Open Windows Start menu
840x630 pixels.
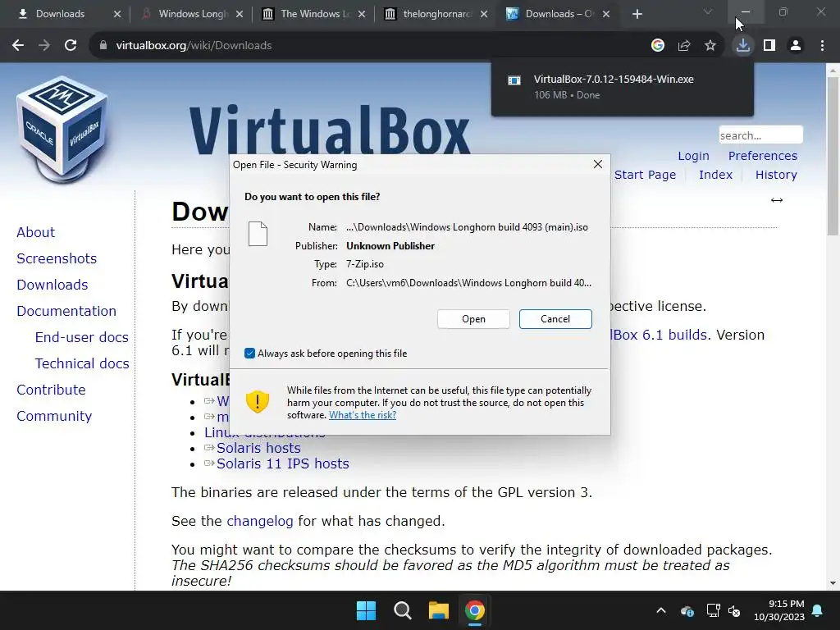click(367, 610)
